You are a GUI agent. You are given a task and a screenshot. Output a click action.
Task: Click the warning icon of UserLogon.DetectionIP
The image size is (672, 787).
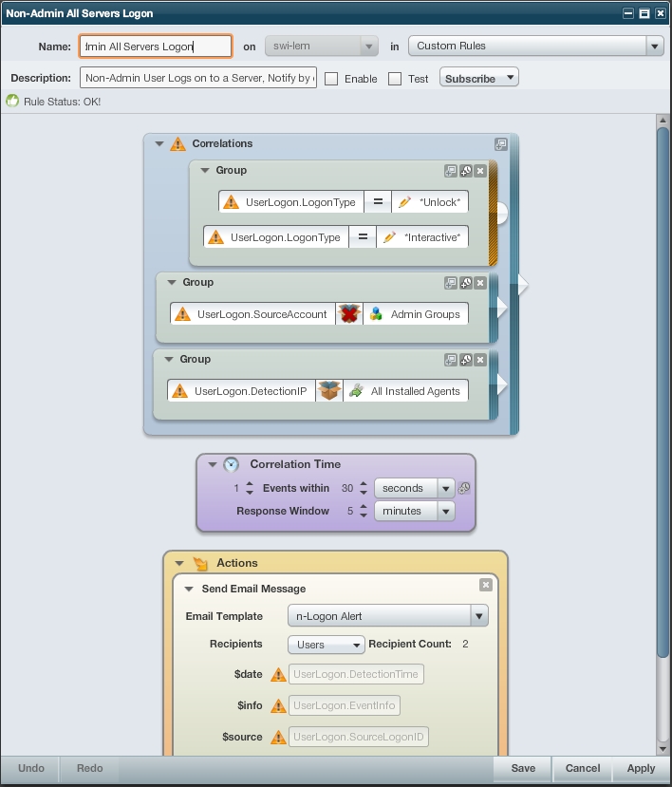(x=179, y=391)
